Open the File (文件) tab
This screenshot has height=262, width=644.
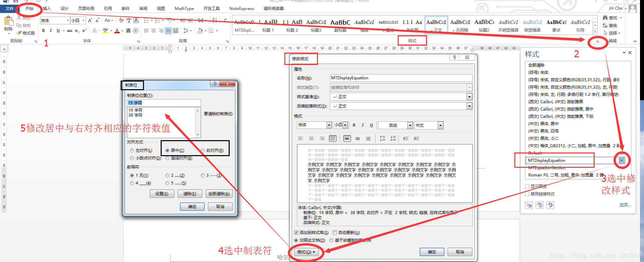click(x=10, y=9)
